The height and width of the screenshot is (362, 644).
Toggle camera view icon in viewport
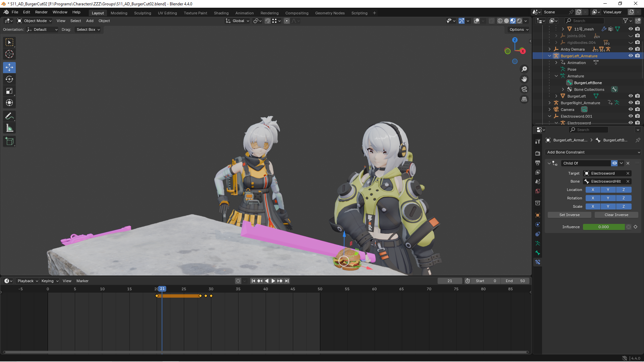click(524, 89)
